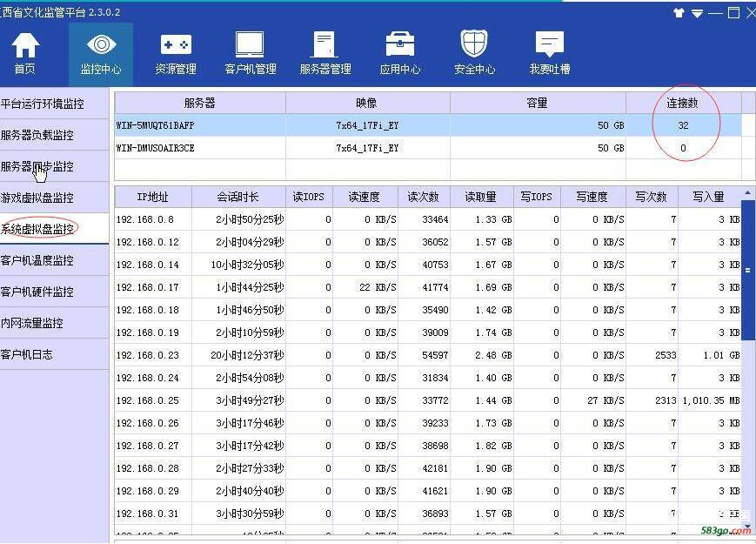Click scrollbar down arrow of client table

tap(748, 526)
